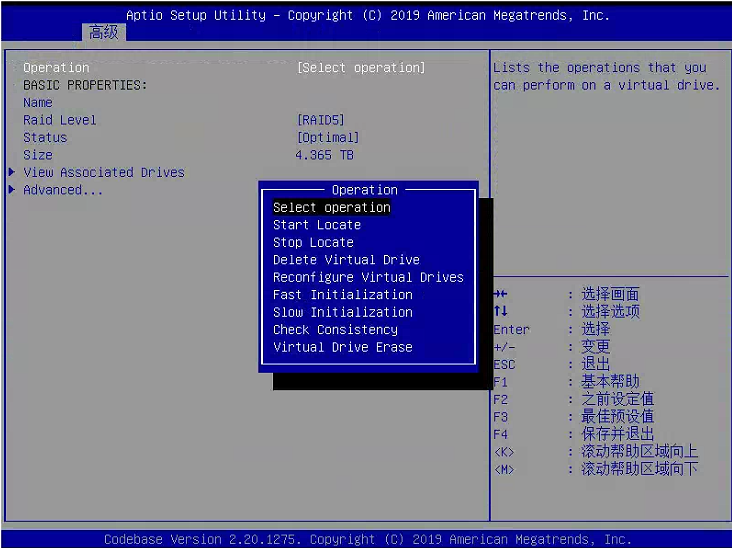The width and height of the screenshot is (732, 548).
Task: Click the Size property label
Action: coord(38,155)
